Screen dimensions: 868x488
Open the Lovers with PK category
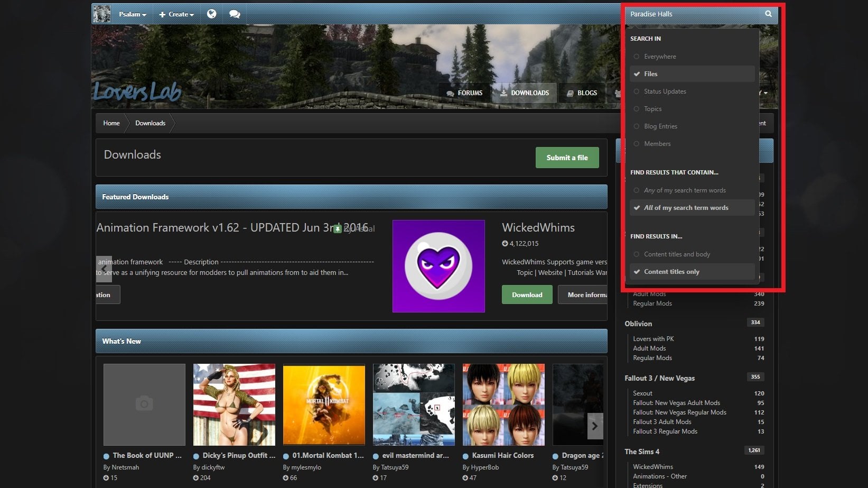(654, 339)
